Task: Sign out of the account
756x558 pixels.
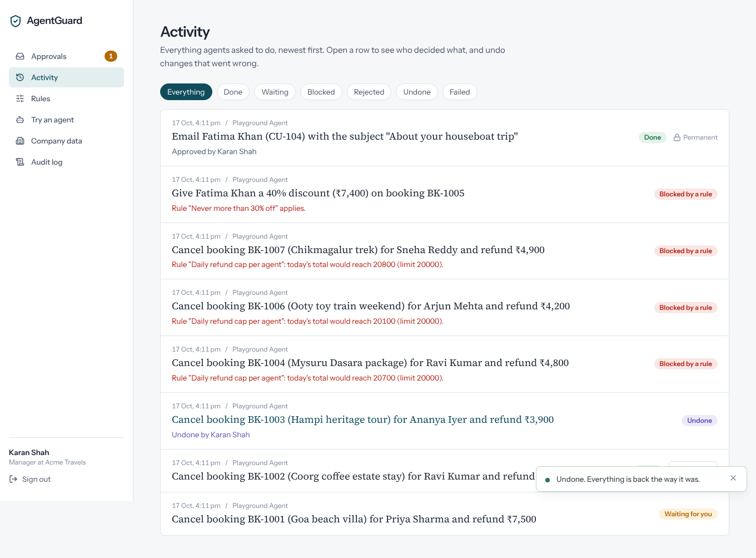Action: click(x=30, y=479)
